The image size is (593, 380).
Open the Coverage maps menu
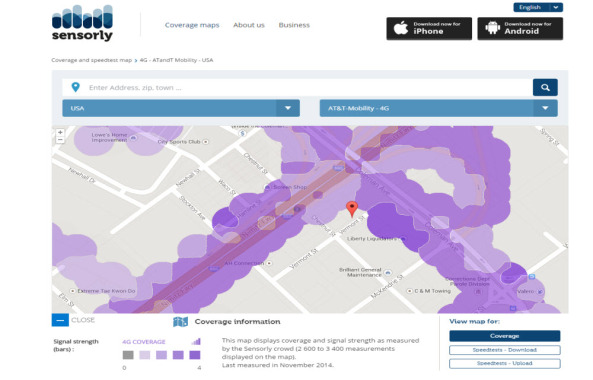point(192,25)
